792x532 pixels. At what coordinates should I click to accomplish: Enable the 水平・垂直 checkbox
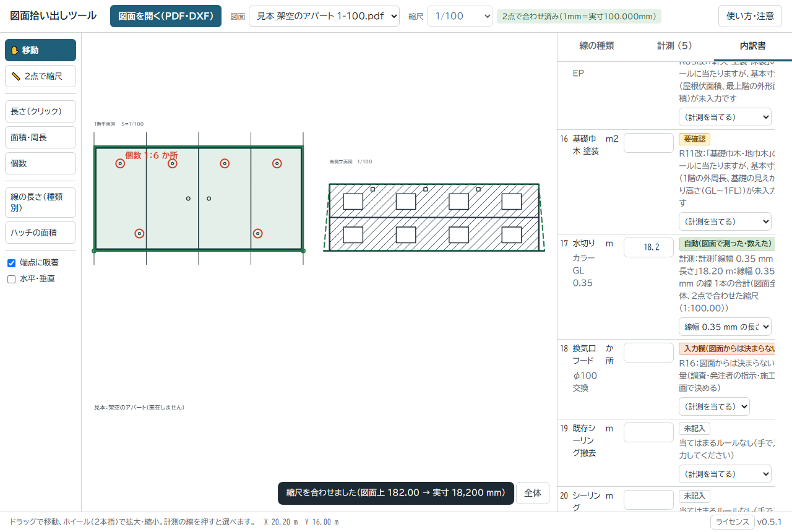click(11, 279)
